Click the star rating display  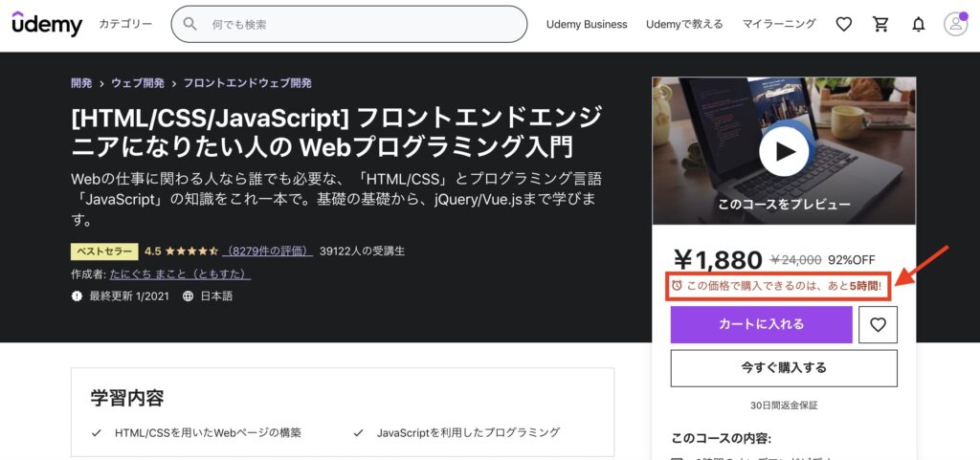pos(191,252)
